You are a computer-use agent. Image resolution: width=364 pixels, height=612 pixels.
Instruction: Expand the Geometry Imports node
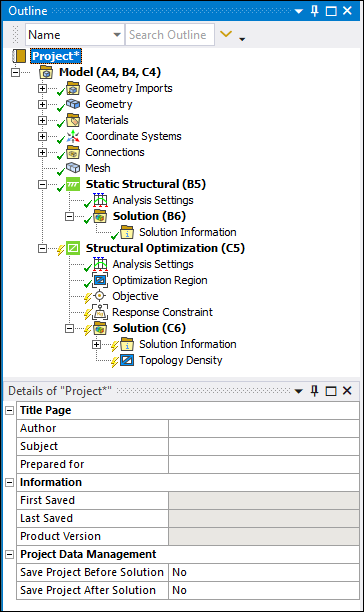42,88
